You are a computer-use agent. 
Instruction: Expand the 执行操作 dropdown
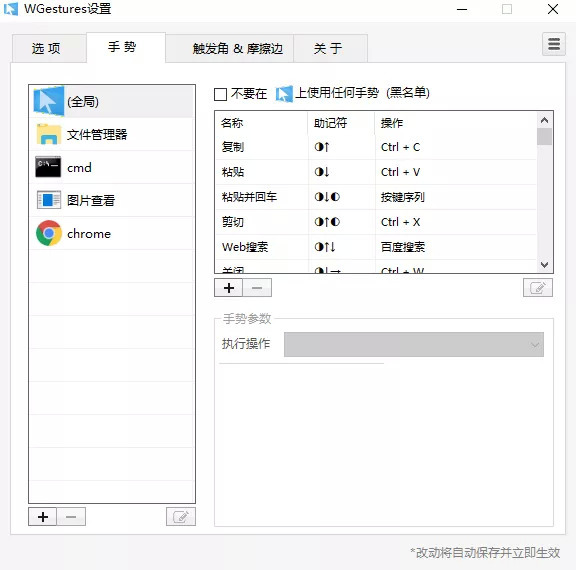[x=414, y=344]
